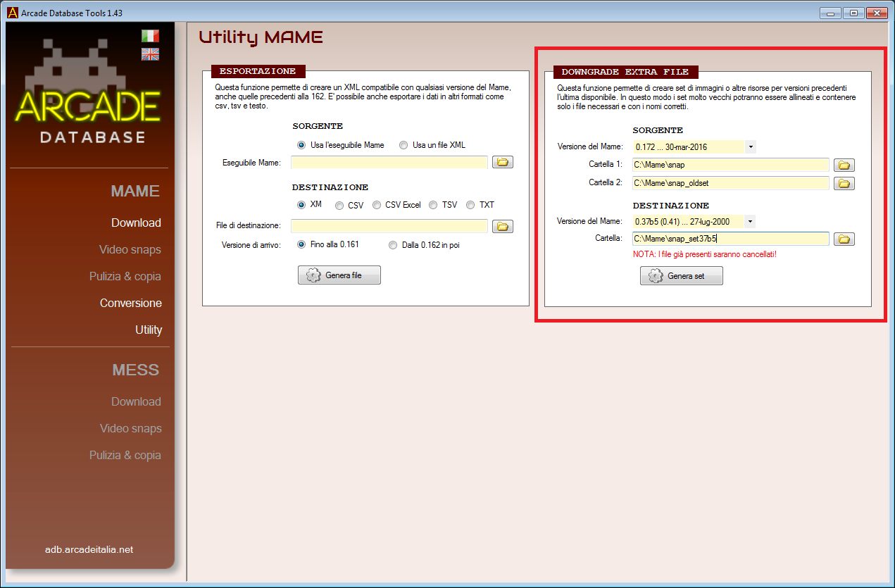The image size is (895, 588).
Task: Select CSV Excel export format
Action: point(377,205)
